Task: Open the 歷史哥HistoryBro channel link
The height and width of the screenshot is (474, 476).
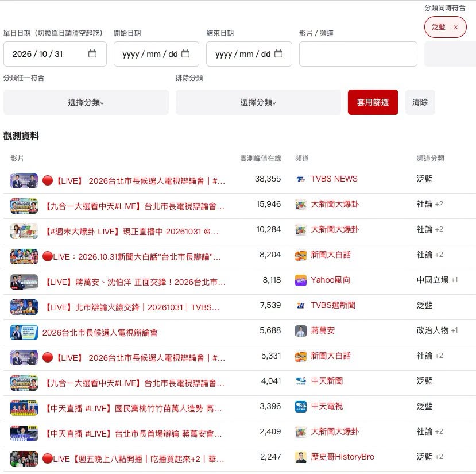Action: coord(342,457)
